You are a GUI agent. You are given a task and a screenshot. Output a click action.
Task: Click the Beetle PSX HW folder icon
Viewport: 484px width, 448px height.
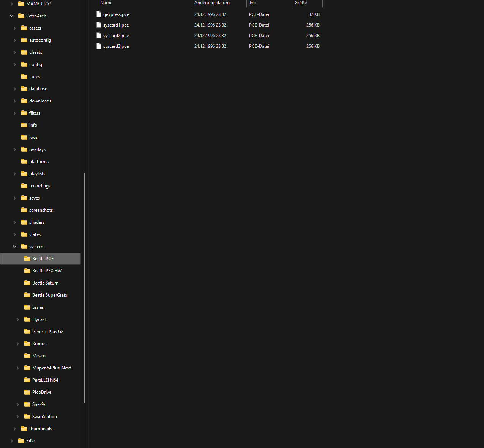point(27,271)
